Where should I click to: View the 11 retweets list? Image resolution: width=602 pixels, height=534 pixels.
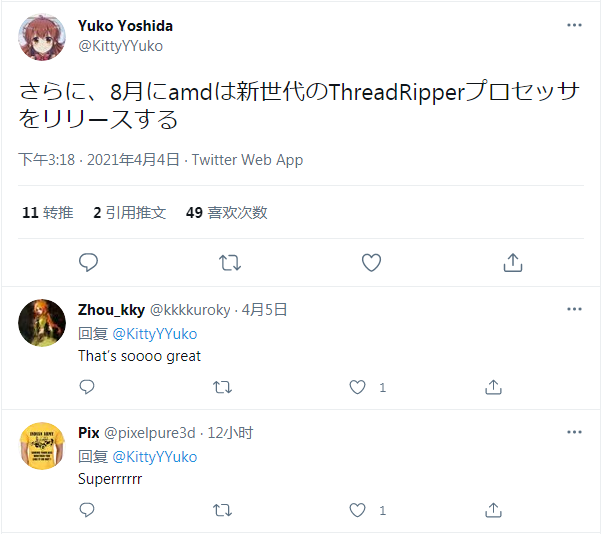coord(47,212)
